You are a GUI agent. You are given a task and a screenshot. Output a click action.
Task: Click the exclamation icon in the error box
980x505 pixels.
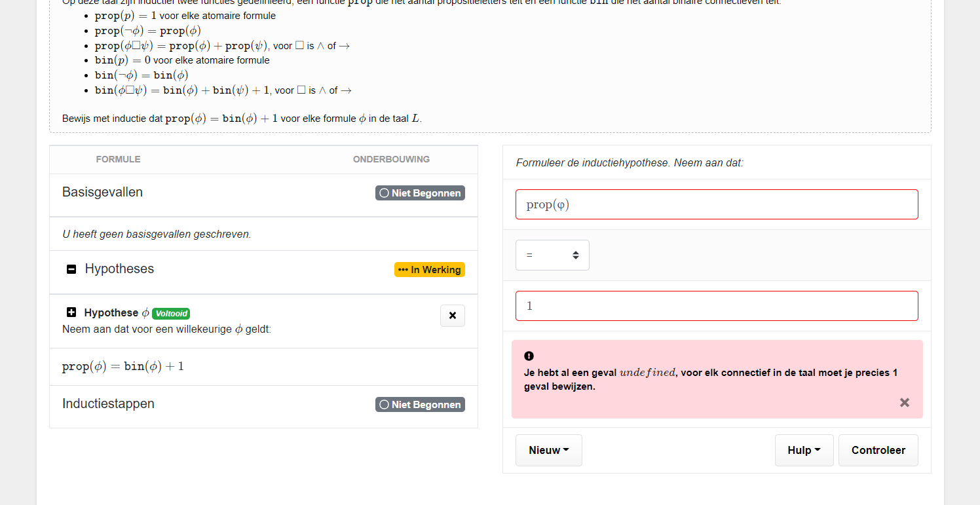(x=529, y=356)
